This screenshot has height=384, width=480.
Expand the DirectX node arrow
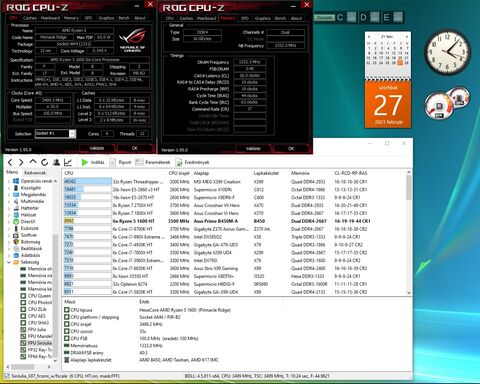click(9, 221)
